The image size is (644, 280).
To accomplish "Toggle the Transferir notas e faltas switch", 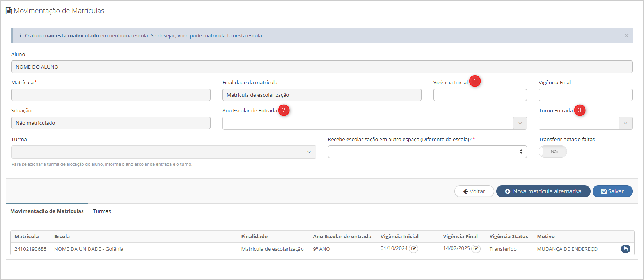I will 553,152.
